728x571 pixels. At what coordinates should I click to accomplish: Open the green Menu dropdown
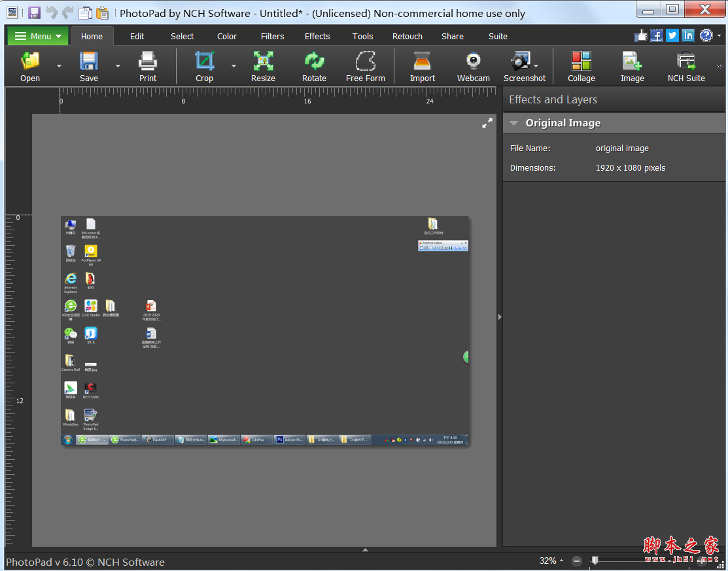click(x=37, y=36)
